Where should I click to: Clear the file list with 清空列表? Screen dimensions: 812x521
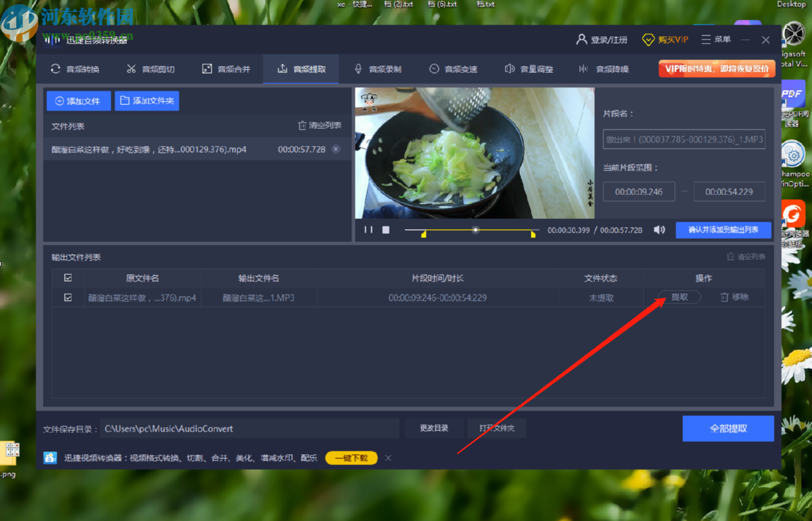click(x=319, y=125)
